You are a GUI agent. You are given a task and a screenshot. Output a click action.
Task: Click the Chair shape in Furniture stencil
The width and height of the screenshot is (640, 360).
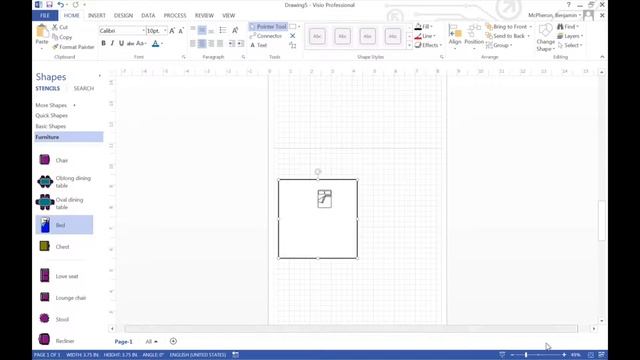coord(53,160)
